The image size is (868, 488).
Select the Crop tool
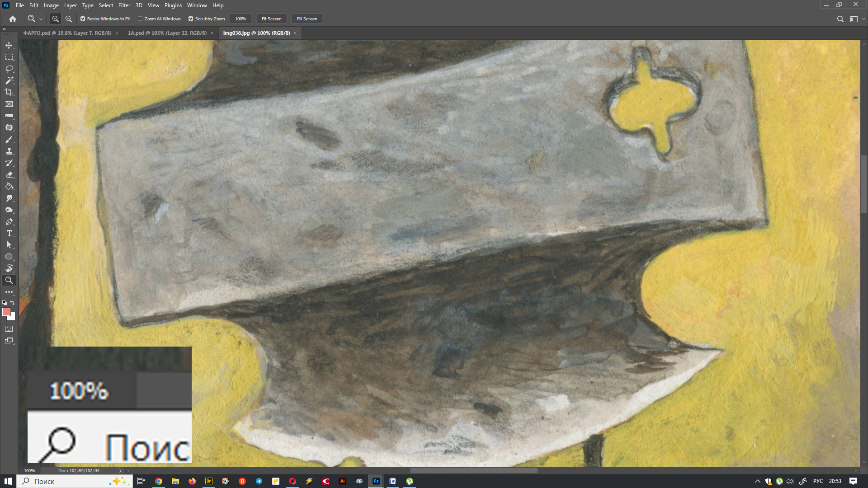[9, 92]
